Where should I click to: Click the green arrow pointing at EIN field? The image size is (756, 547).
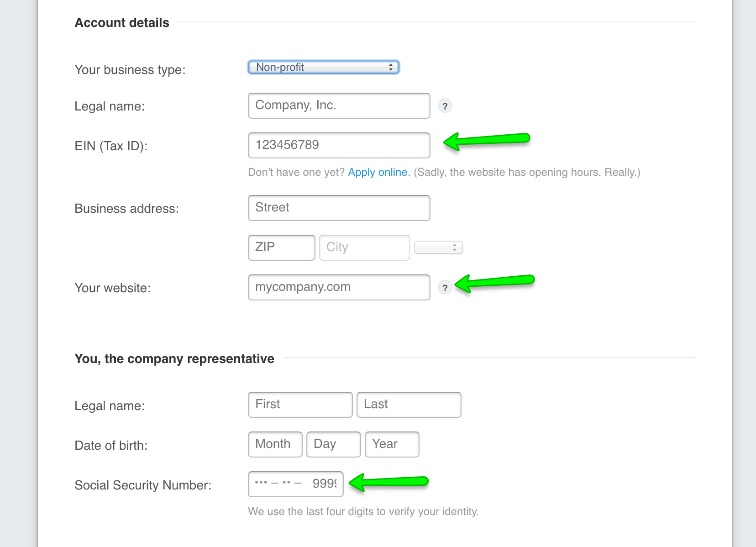487,141
